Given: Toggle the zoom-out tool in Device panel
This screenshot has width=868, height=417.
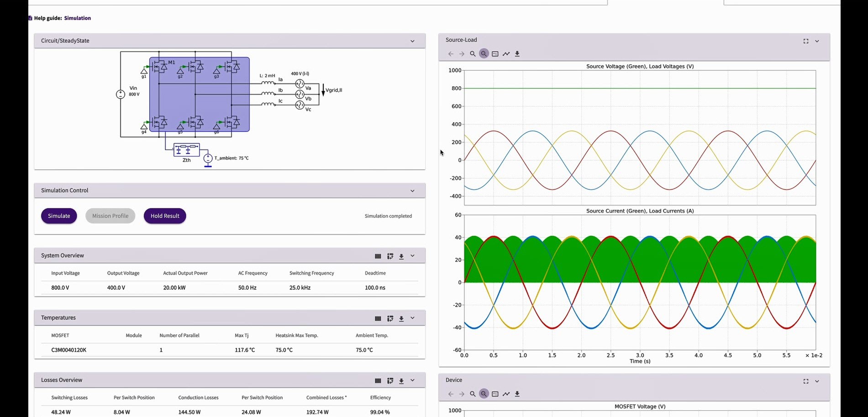Looking at the screenshot, I should point(484,394).
